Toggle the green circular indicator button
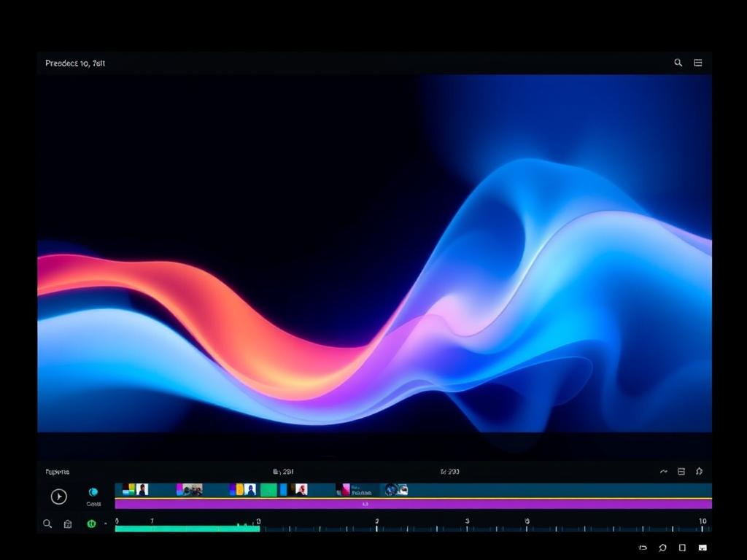 91,524
